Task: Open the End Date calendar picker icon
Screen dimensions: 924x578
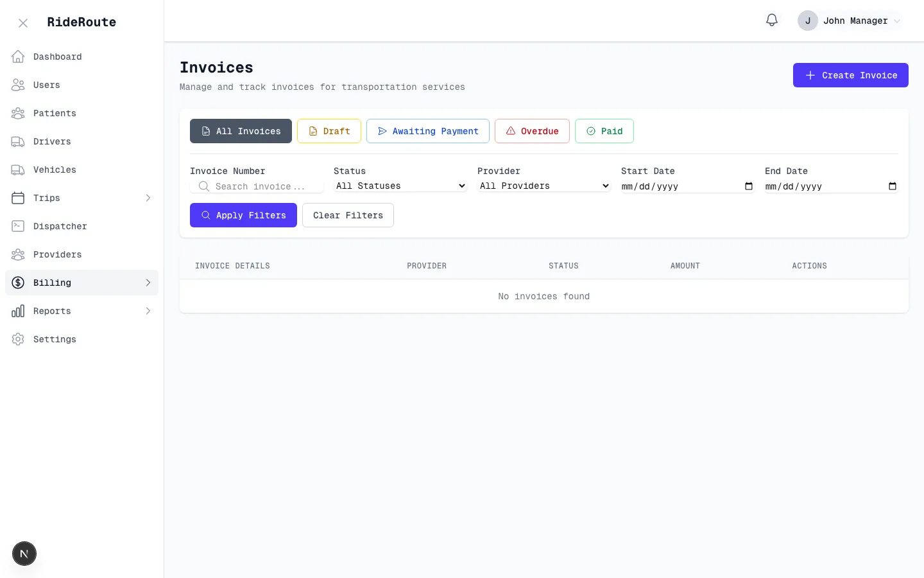Action: [x=893, y=186]
